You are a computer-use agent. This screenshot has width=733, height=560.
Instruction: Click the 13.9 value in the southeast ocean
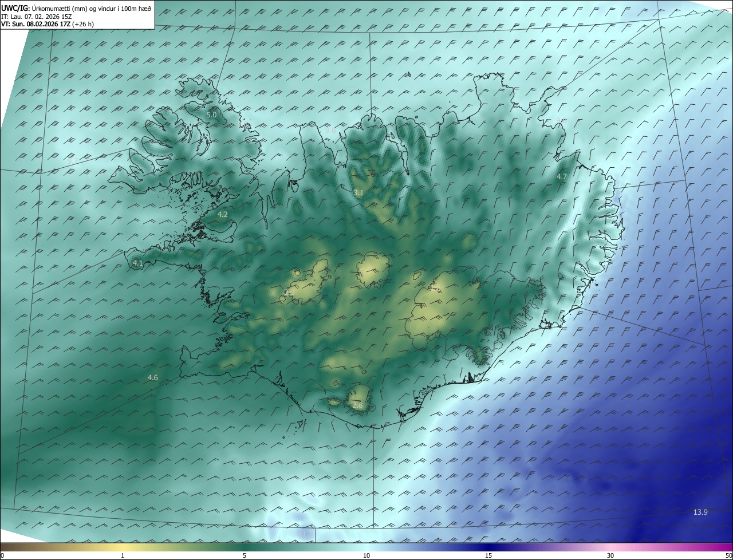pos(700,512)
